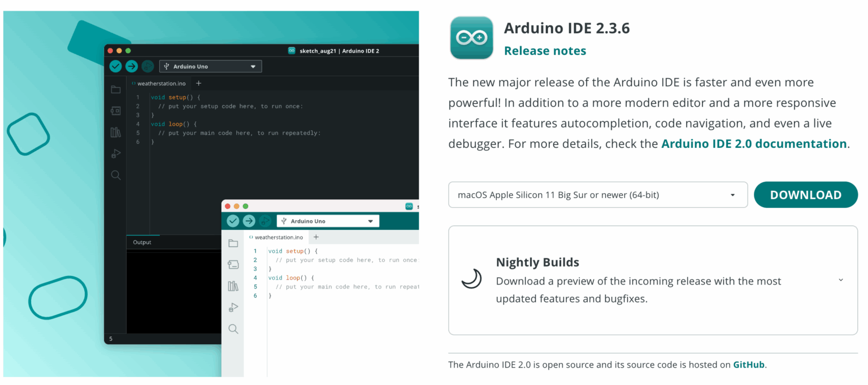Select the Verify button in the dark IDE toolbar
Screen dimensions: 868x385
click(x=115, y=66)
